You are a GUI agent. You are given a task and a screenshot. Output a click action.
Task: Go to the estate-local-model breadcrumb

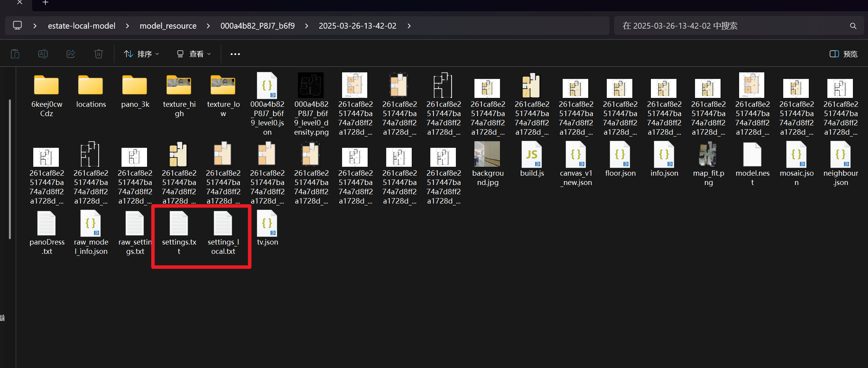click(x=82, y=26)
